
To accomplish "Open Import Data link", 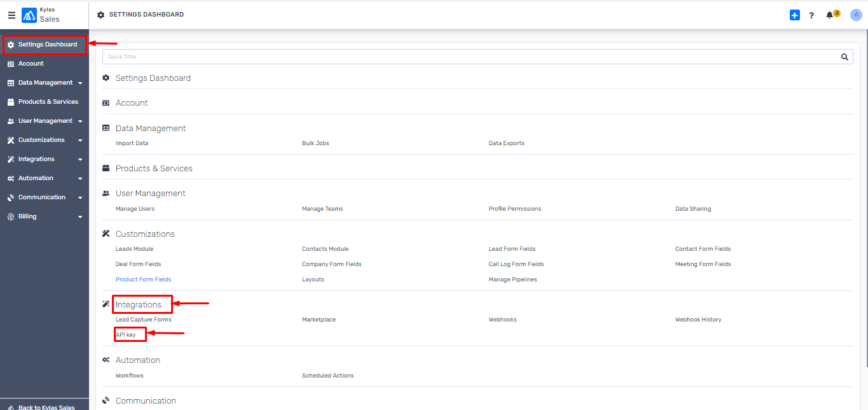I will pos(132,143).
